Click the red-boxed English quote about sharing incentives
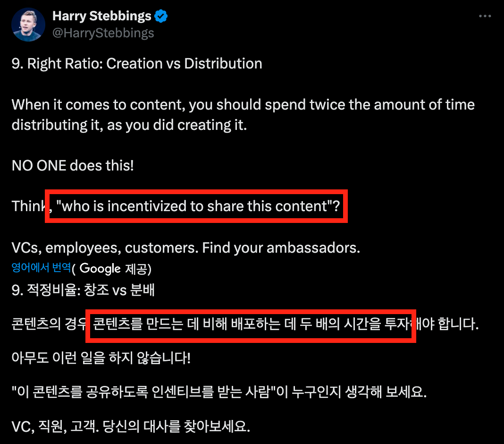 (196, 206)
